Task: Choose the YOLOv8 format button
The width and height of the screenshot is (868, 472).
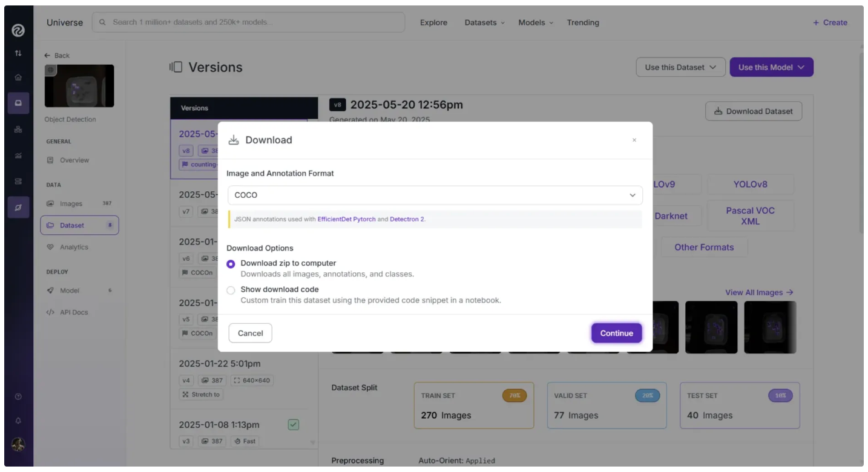Action: 750,184
